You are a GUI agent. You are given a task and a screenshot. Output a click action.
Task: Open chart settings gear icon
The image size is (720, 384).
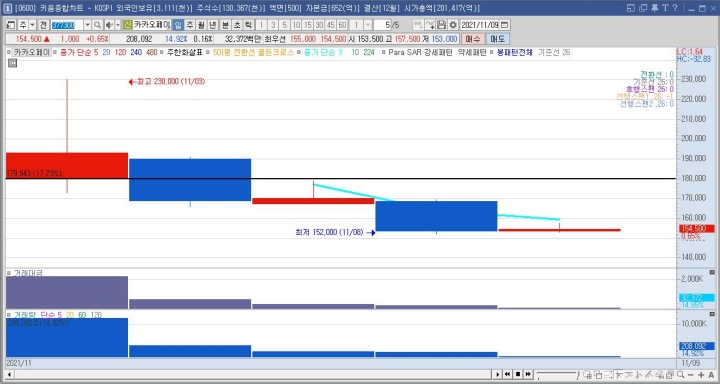[453, 25]
